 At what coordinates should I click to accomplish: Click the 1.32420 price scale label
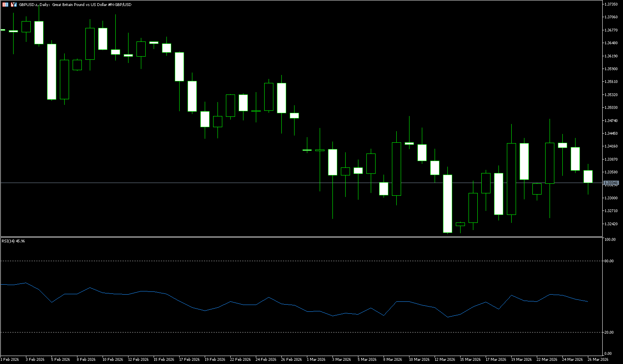(x=611, y=224)
